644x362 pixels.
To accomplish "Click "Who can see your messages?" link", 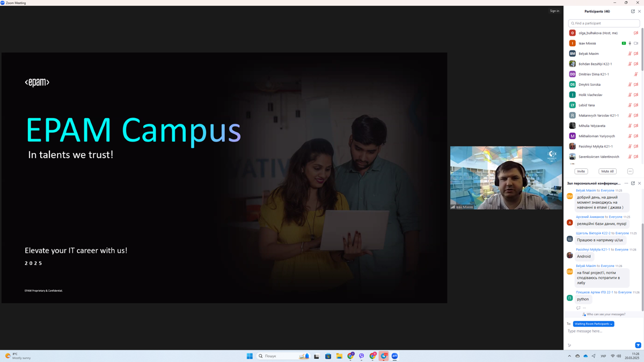I will pos(606,314).
